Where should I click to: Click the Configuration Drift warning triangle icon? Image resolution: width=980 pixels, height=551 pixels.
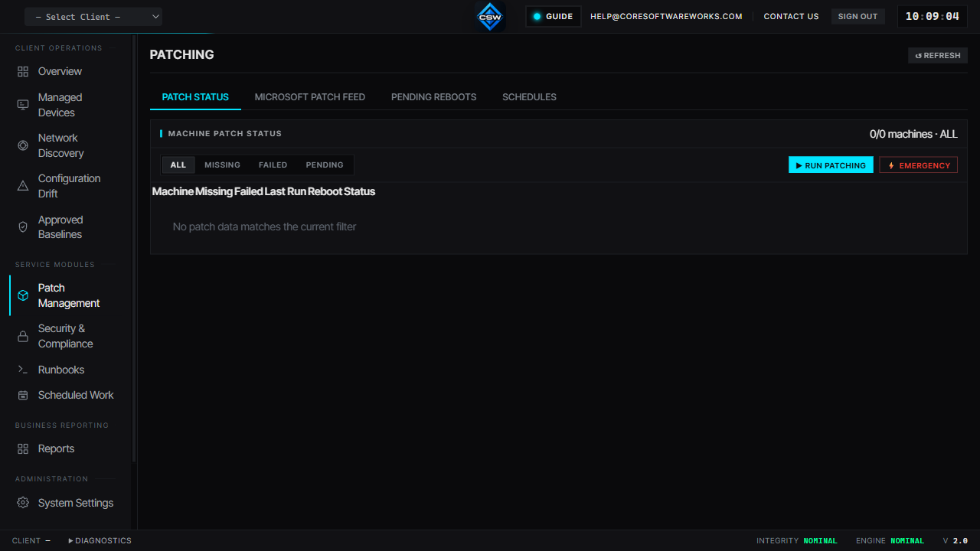coord(23,186)
